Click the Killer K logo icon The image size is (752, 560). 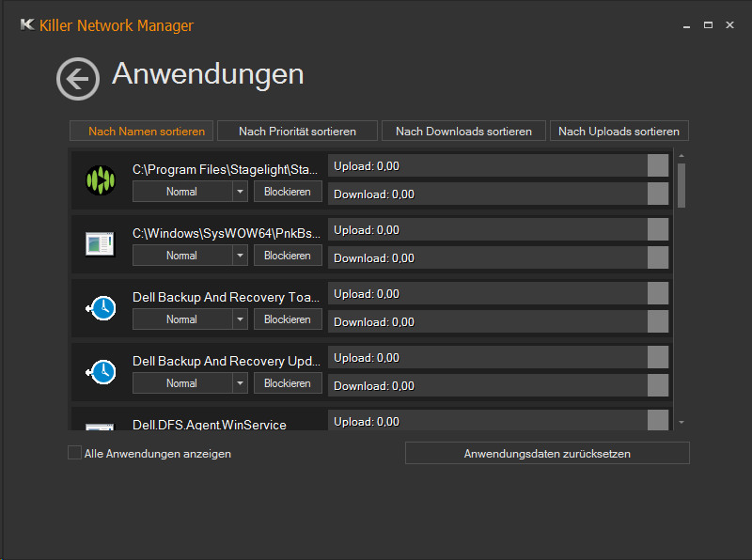[27, 24]
